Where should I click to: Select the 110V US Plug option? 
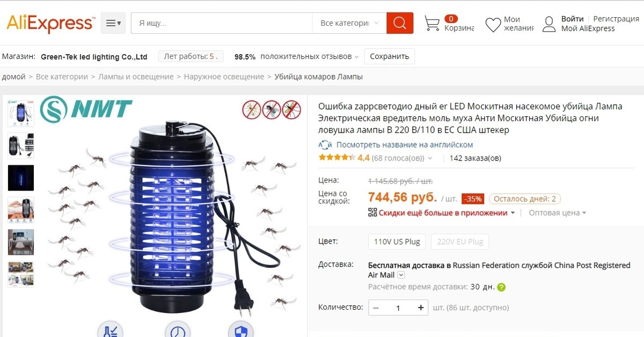[397, 241]
